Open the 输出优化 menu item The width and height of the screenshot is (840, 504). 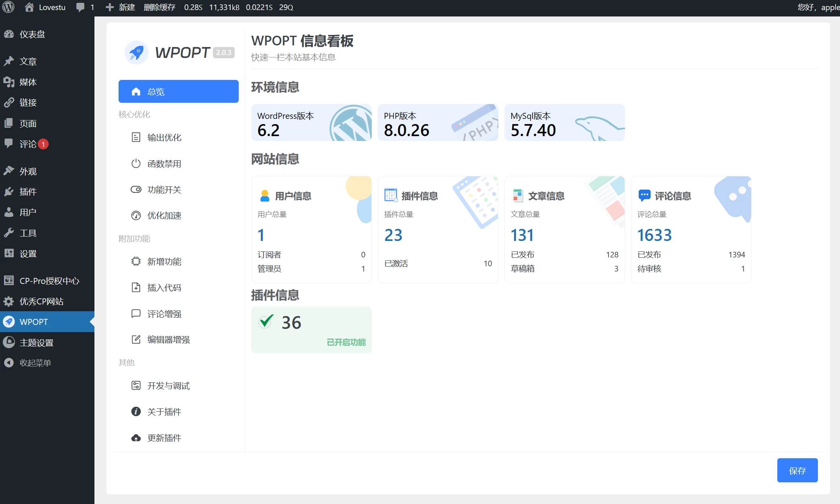pos(178,137)
